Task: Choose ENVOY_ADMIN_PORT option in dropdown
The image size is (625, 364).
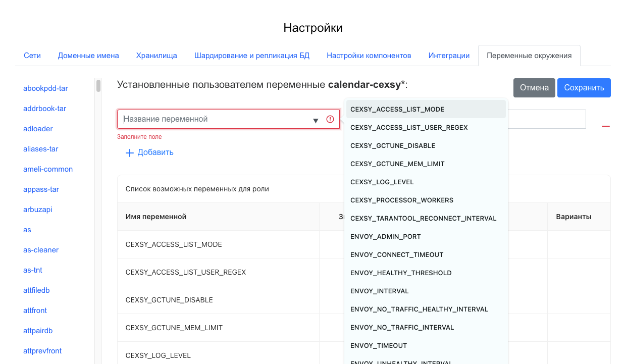Action: [385, 236]
